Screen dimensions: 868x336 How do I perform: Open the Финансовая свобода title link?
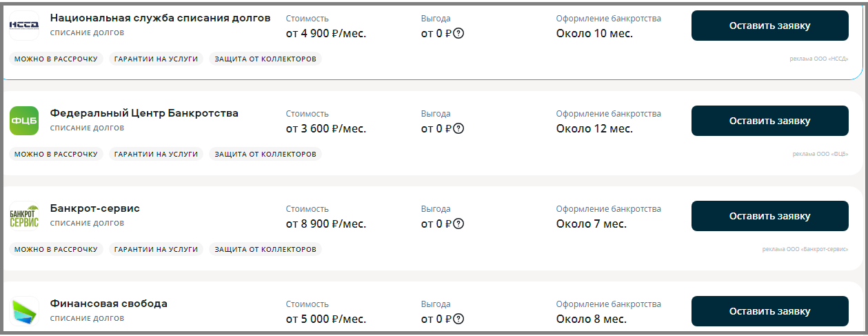tap(109, 304)
